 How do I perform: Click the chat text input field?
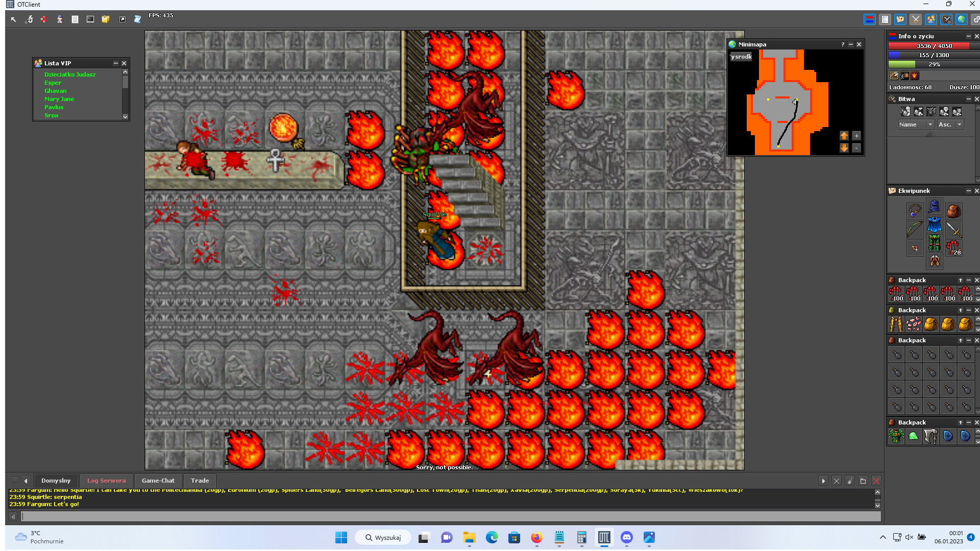pyautogui.click(x=451, y=516)
